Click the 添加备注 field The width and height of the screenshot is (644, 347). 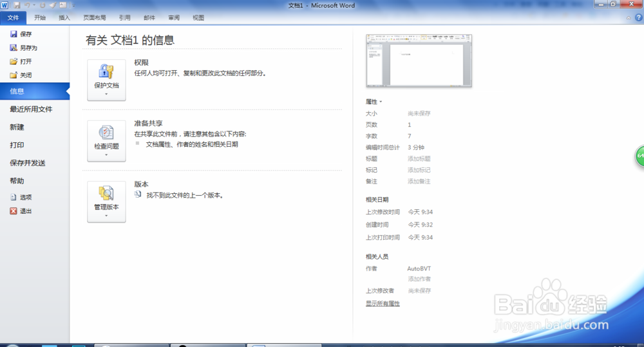click(419, 181)
